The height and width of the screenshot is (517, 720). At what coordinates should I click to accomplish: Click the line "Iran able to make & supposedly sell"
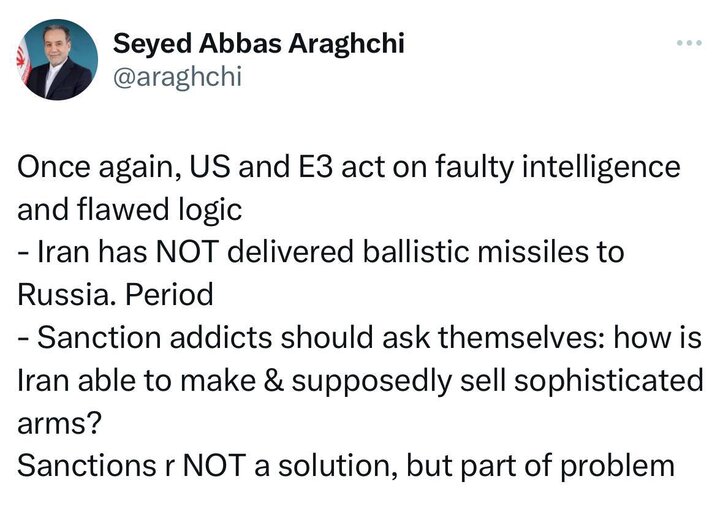pyautogui.click(x=360, y=381)
